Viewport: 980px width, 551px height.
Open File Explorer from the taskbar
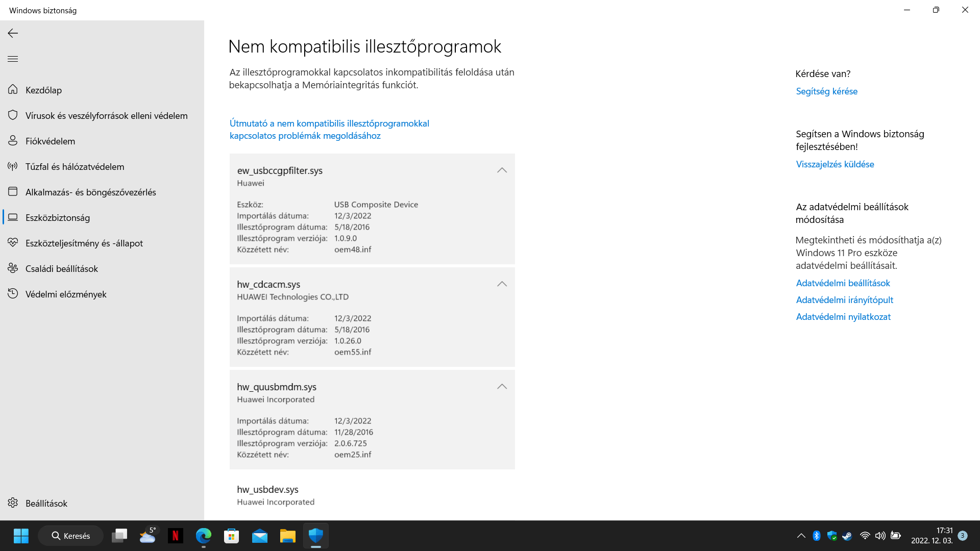pos(288,536)
